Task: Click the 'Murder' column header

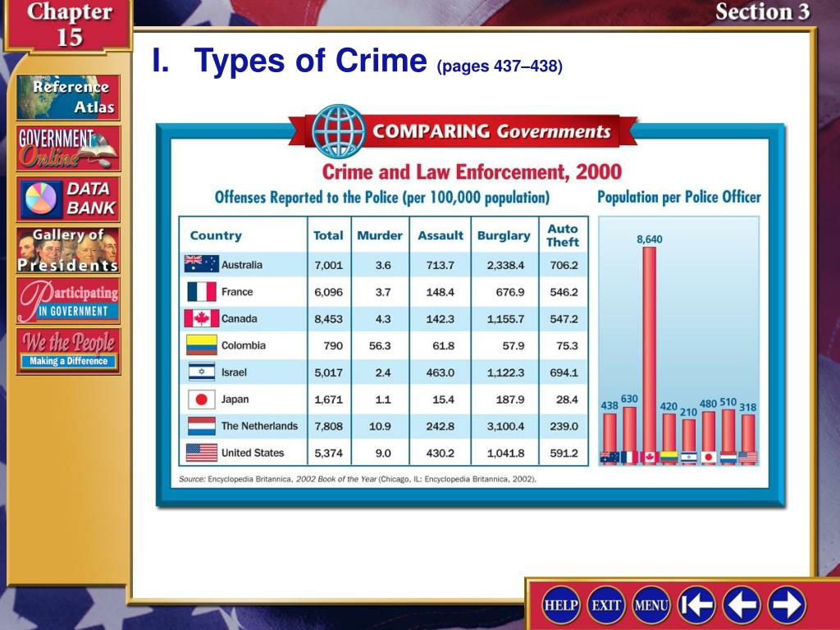Action: pyautogui.click(x=380, y=235)
